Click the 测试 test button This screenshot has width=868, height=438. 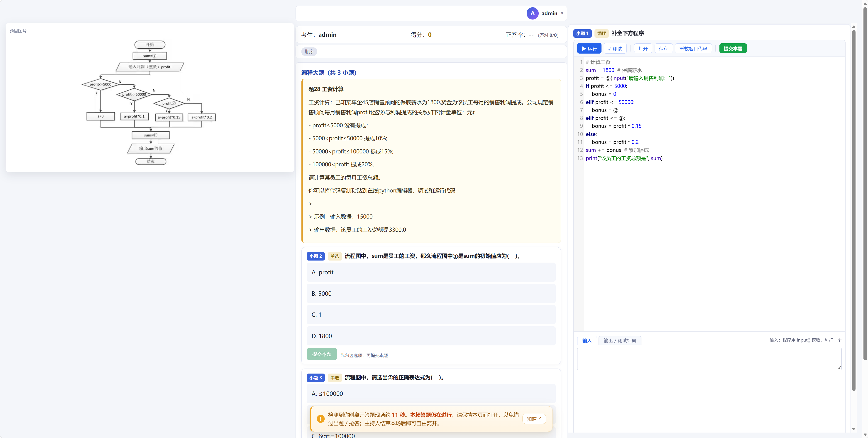point(615,49)
